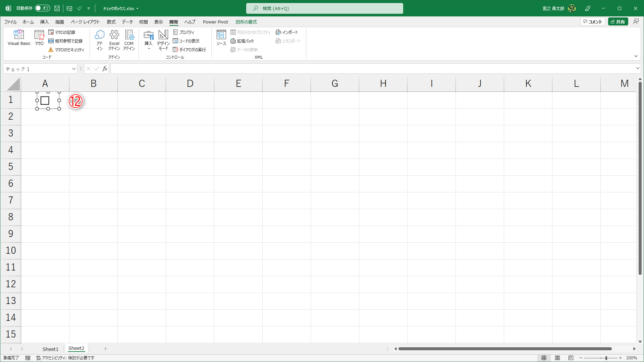Collapse the ribbon with the chevron
Screen dimensions: 644x362
click(636, 56)
